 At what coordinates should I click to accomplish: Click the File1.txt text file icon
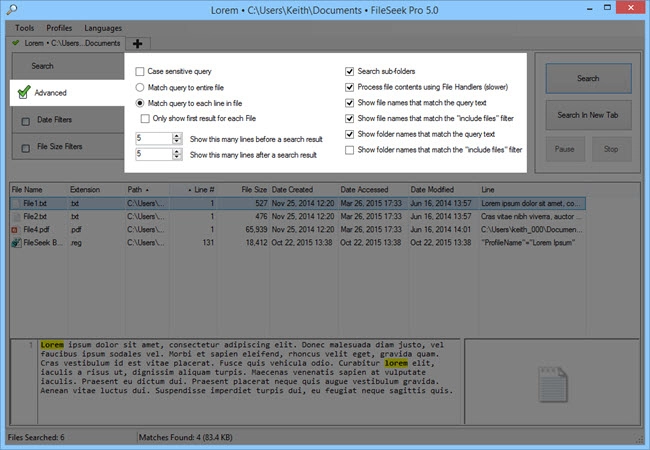[x=17, y=203]
